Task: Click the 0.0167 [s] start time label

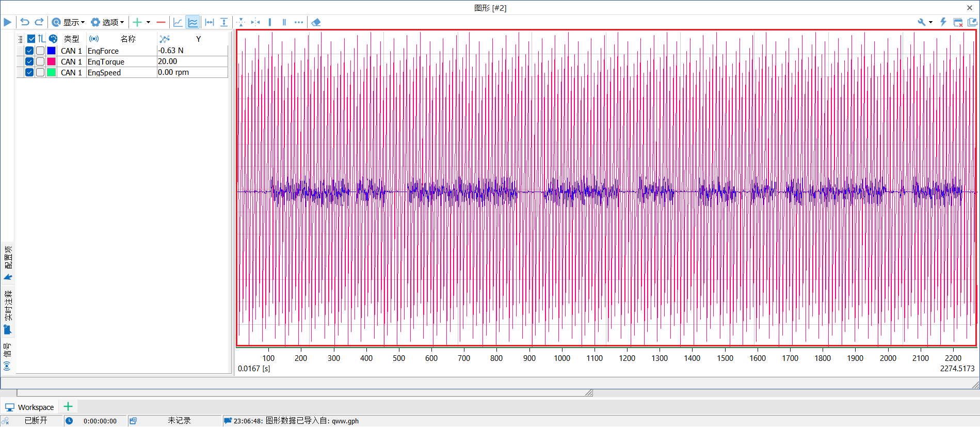Action: click(x=254, y=369)
